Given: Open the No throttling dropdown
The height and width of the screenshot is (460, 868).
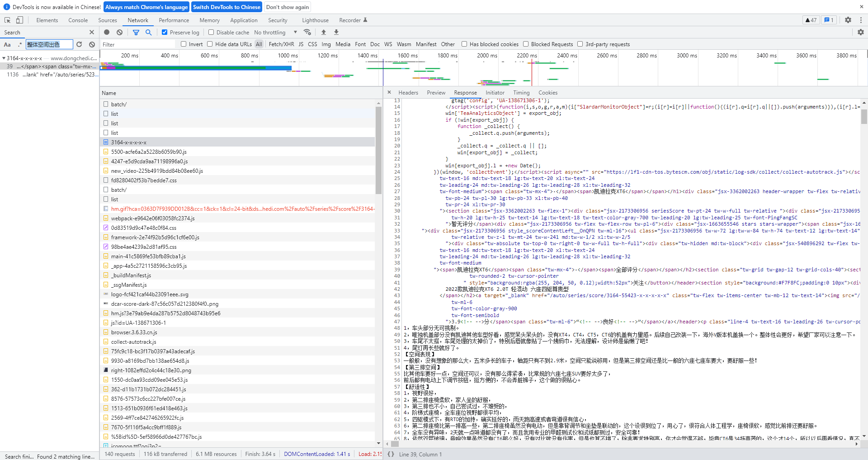Looking at the screenshot, I should [x=275, y=32].
